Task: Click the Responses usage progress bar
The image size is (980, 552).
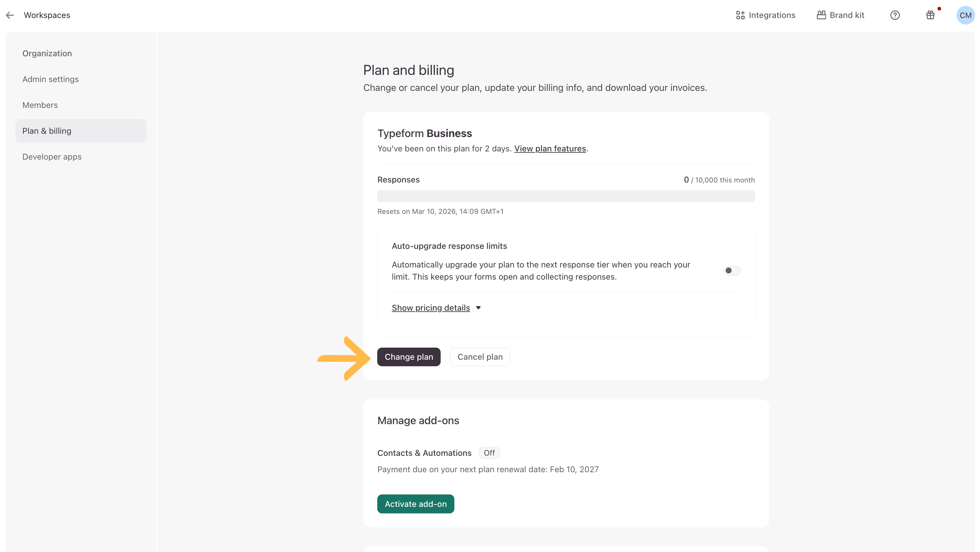Action: [566, 197]
